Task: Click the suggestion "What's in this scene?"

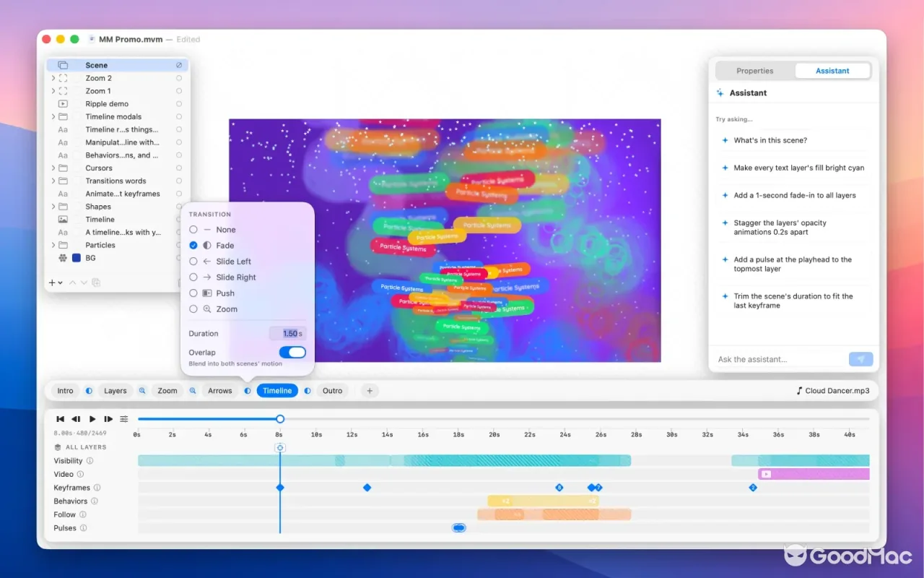Action: point(770,140)
